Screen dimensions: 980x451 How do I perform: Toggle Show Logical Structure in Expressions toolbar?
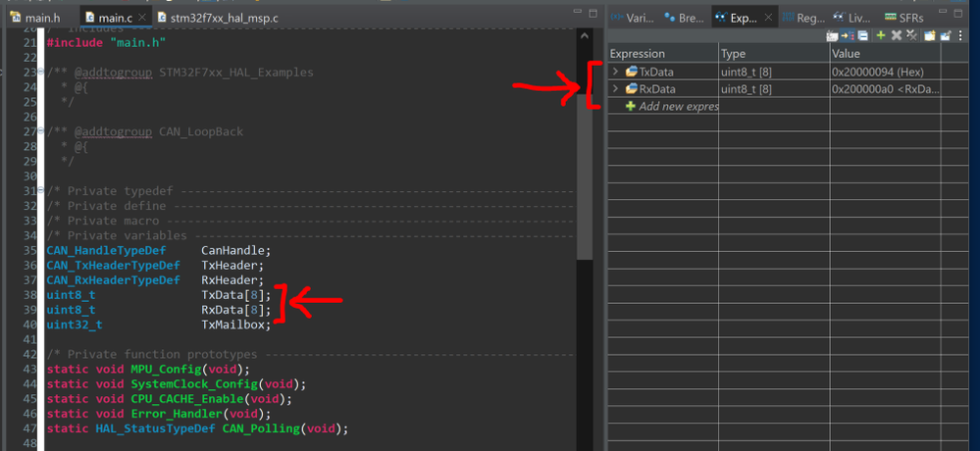[848, 35]
